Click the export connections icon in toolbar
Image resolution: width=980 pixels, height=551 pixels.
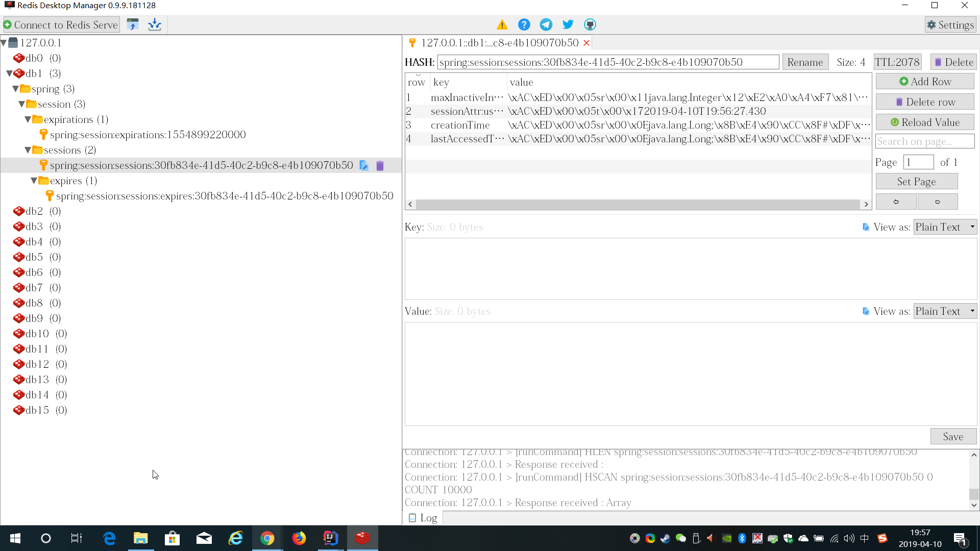coord(154,24)
